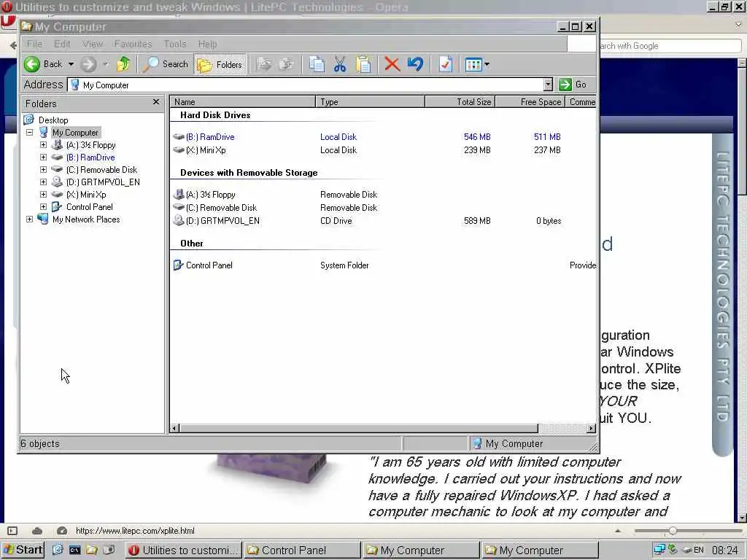Open the Search pane
747x560 pixels.
166,64
